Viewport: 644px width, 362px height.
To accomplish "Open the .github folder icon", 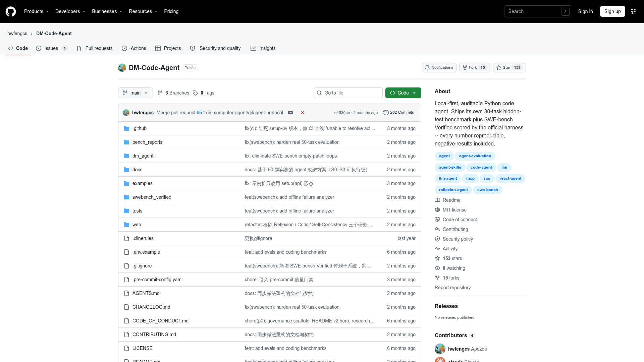I will point(126,128).
